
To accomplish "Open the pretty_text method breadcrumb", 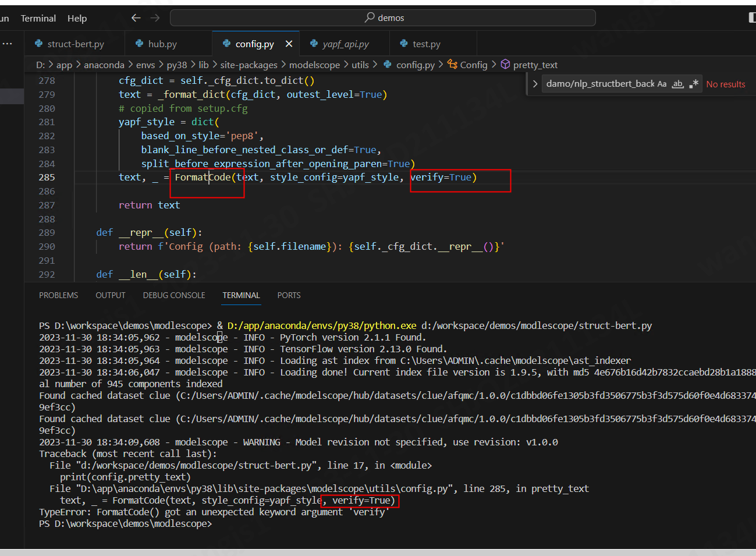I will coord(535,65).
